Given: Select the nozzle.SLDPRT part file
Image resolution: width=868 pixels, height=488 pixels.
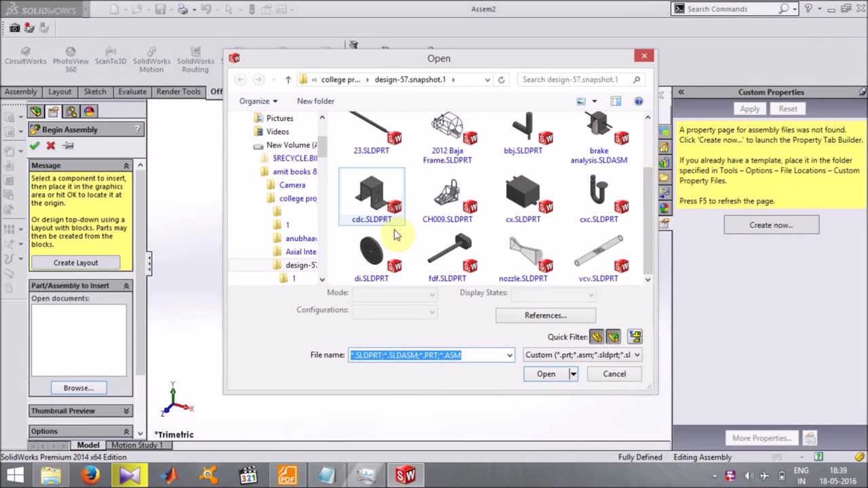Looking at the screenshot, I should 523,258.
